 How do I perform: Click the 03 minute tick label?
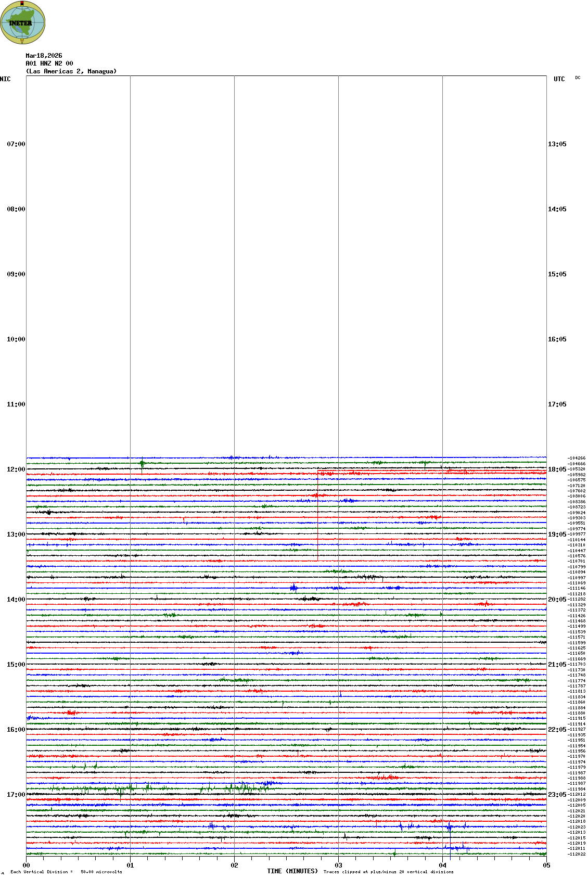click(338, 865)
